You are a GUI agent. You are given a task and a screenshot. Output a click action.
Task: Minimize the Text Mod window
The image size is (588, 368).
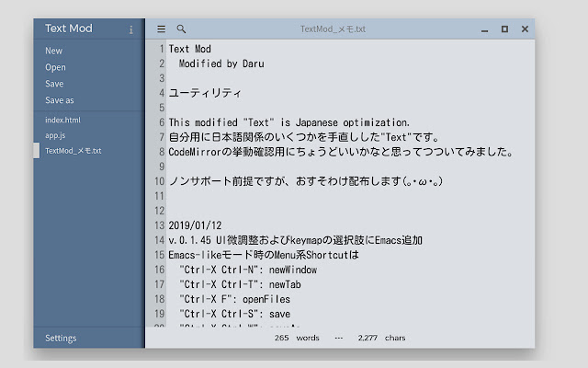[484, 29]
